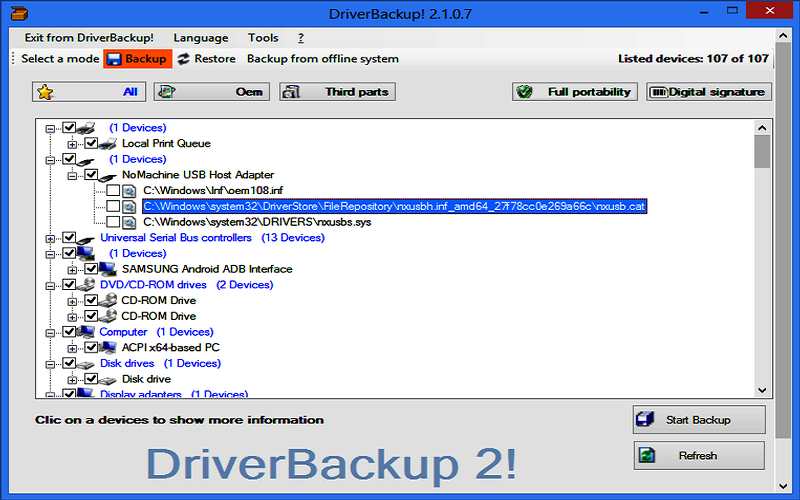This screenshot has height=500, width=800.
Task: Select the C:\Windows\system32\DRIVERS\nxusbs.sys row
Action: pyautogui.click(x=257, y=222)
